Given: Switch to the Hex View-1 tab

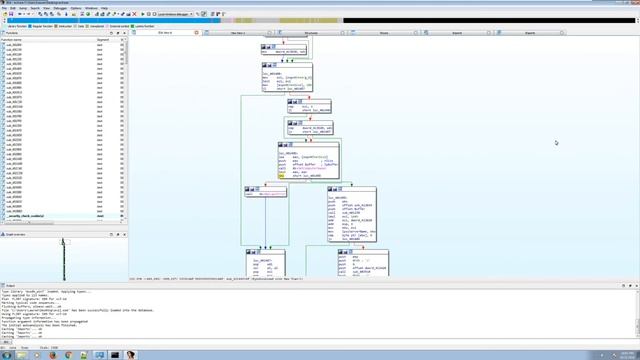Looking at the screenshot, I should [238, 33].
